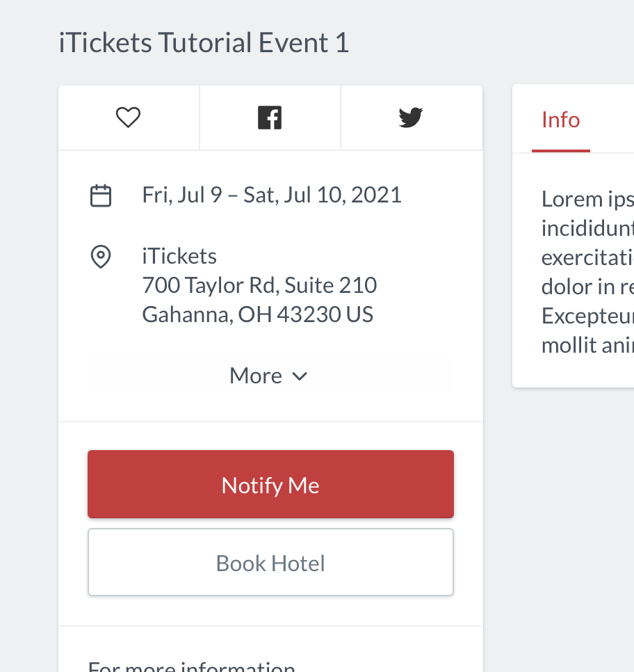The width and height of the screenshot is (634, 672).
Task: Click the Excepteur line in the description
Action: (x=587, y=316)
